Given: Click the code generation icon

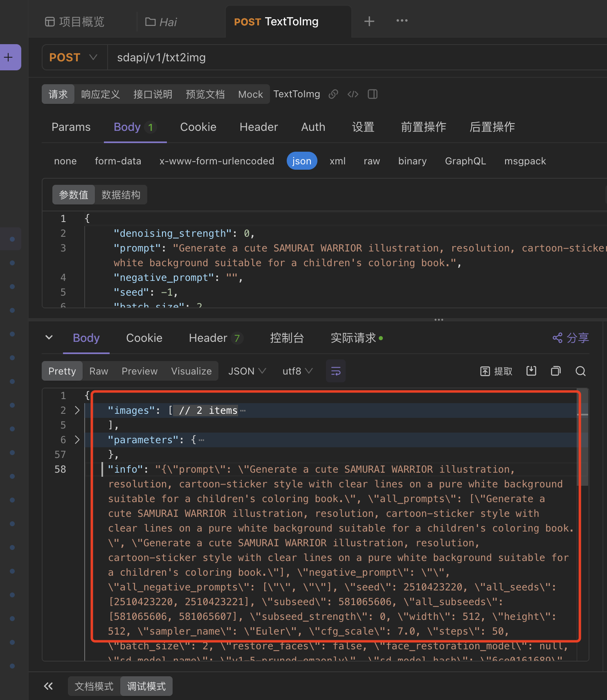Looking at the screenshot, I should tap(353, 94).
